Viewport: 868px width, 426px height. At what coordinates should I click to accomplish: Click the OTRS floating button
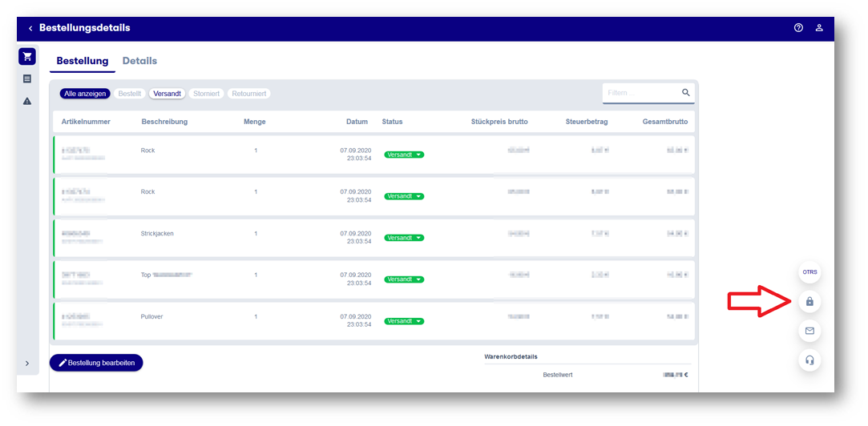tap(809, 272)
